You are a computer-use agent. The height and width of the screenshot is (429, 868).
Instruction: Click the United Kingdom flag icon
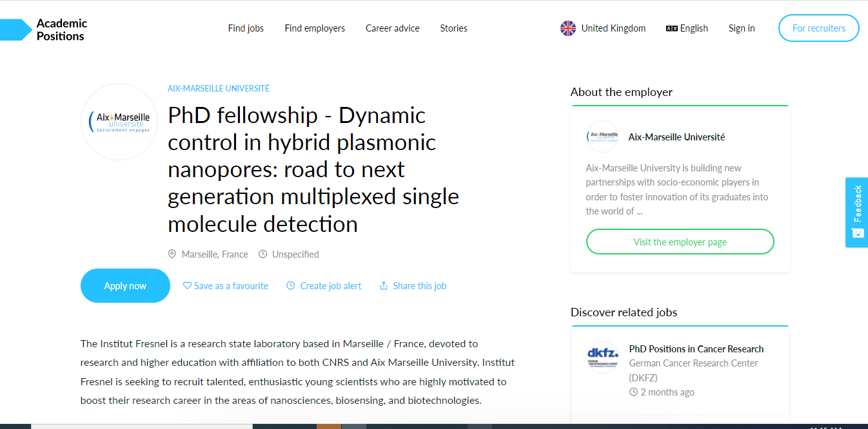[x=568, y=28]
